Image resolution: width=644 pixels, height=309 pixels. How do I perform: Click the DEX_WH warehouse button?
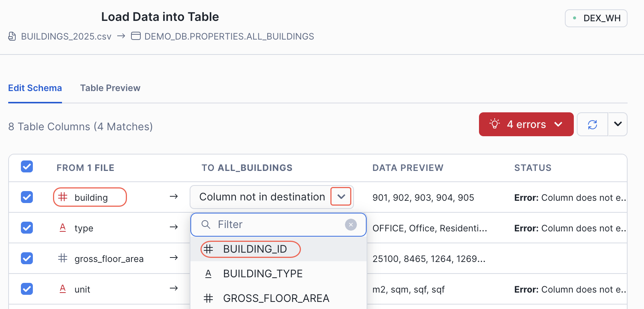(x=596, y=18)
